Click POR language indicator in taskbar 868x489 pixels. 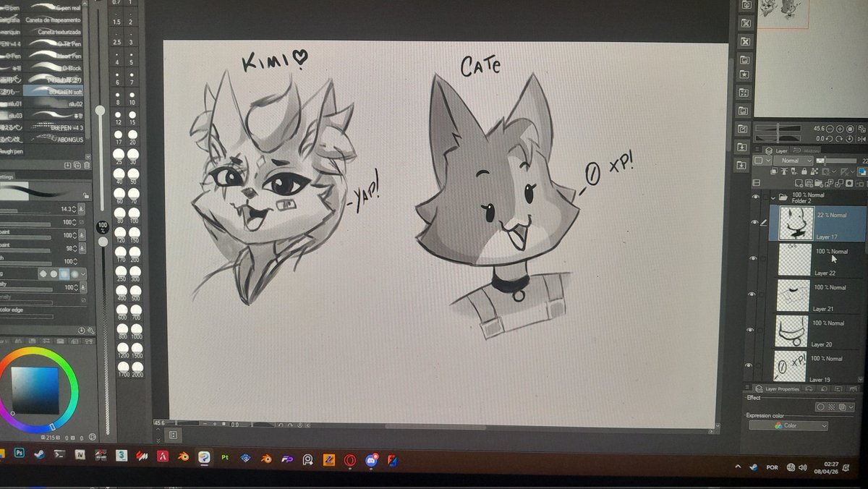tap(772, 467)
